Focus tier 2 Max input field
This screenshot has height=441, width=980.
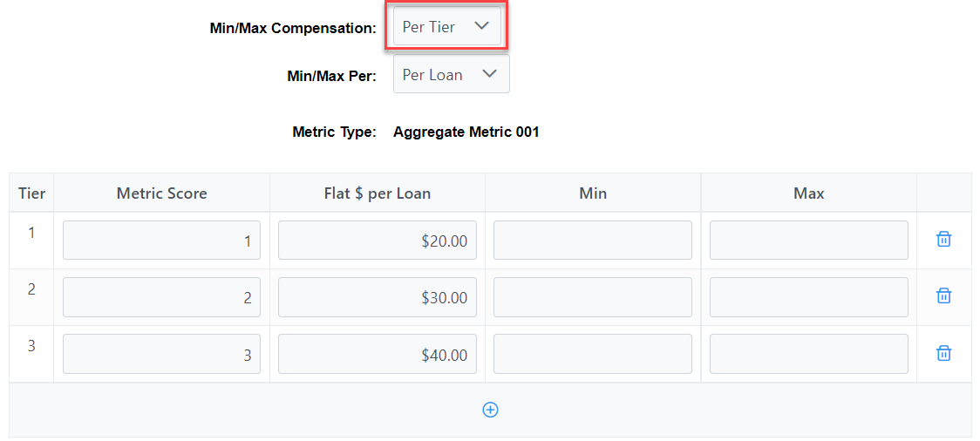coord(809,296)
